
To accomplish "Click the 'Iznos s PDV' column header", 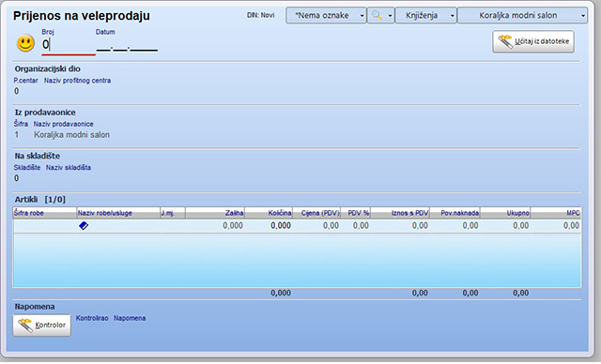I will click(400, 213).
